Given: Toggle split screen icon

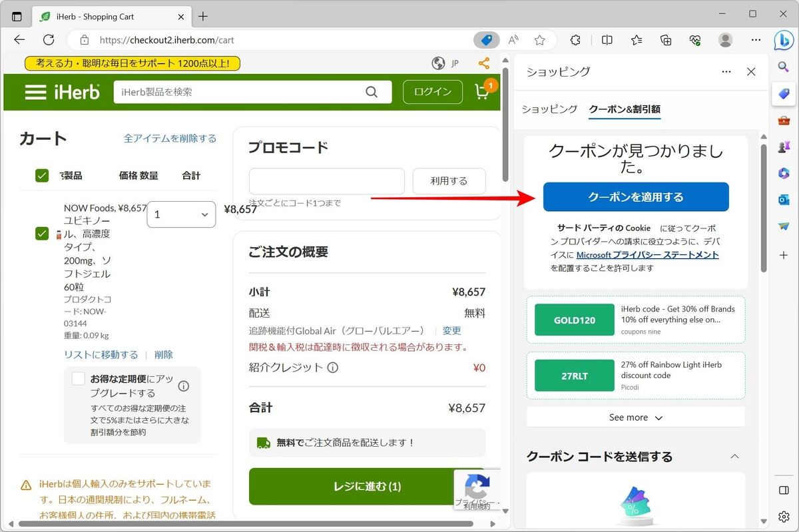Looking at the screenshot, I should (x=607, y=40).
